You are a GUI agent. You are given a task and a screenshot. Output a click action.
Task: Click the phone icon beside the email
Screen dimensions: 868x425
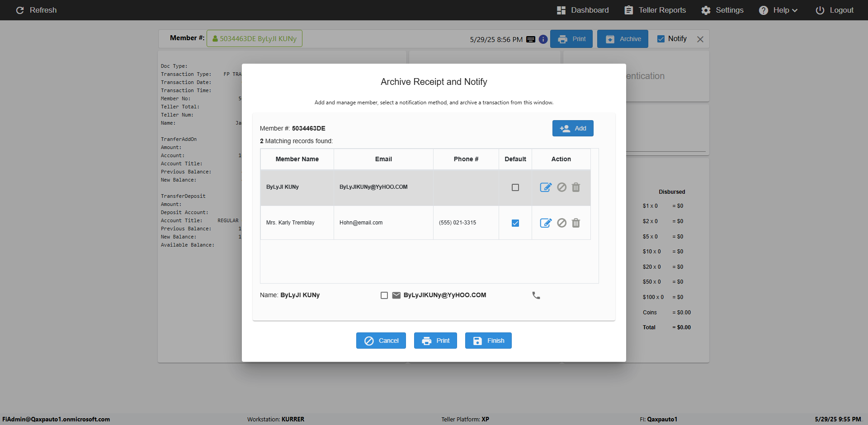(x=536, y=295)
